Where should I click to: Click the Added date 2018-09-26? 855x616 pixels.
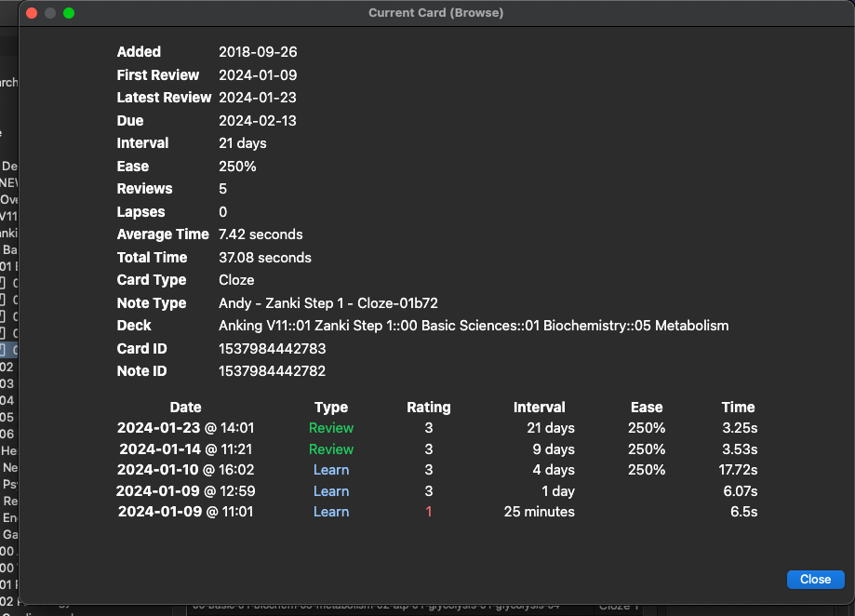[258, 52]
